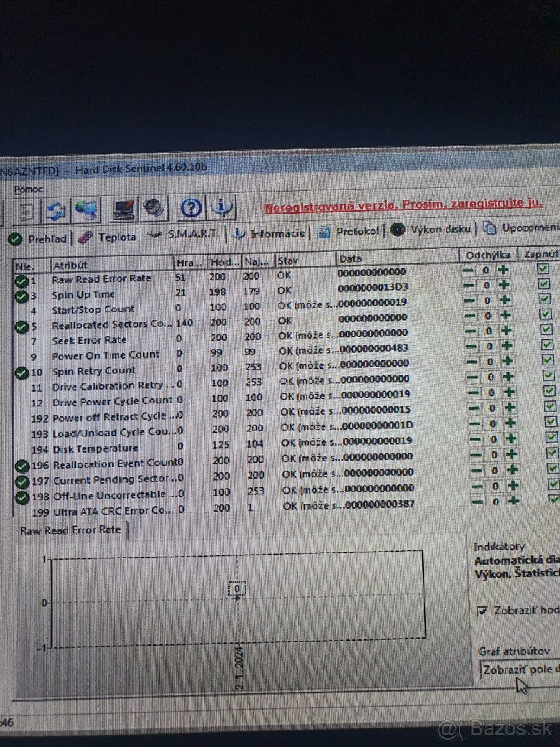The width and height of the screenshot is (560, 747).
Task: Click the unregistered version registration link
Action: tap(403, 205)
